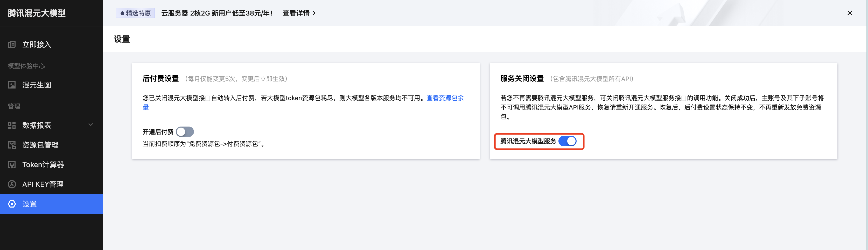Close the promotion banner with X
Image resolution: width=868 pixels, height=250 pixels.
pyautogui.click(x=850, y=13)
